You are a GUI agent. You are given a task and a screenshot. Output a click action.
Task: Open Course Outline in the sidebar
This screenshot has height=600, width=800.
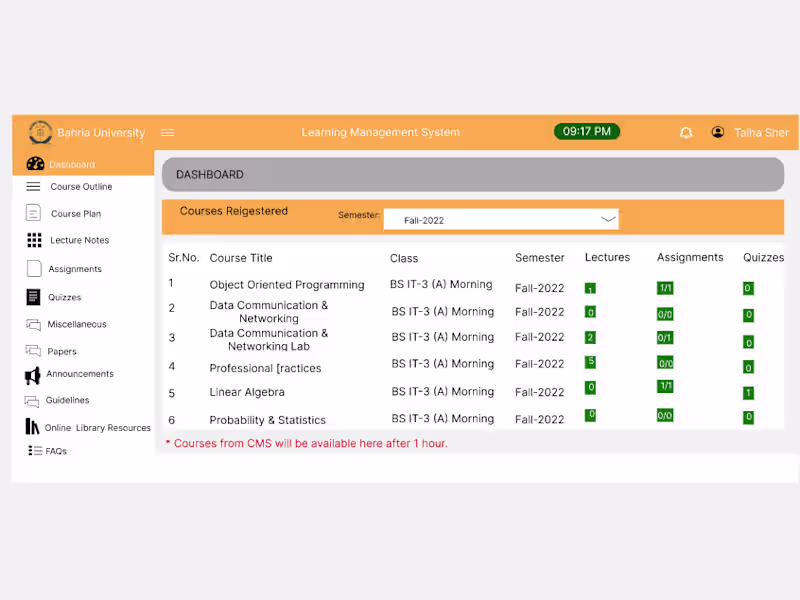pos(81,187)
